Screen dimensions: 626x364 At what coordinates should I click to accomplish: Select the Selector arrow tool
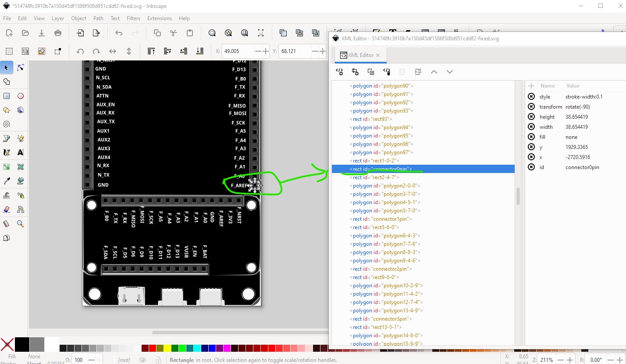pyautogui.click(x=7, y=67)
